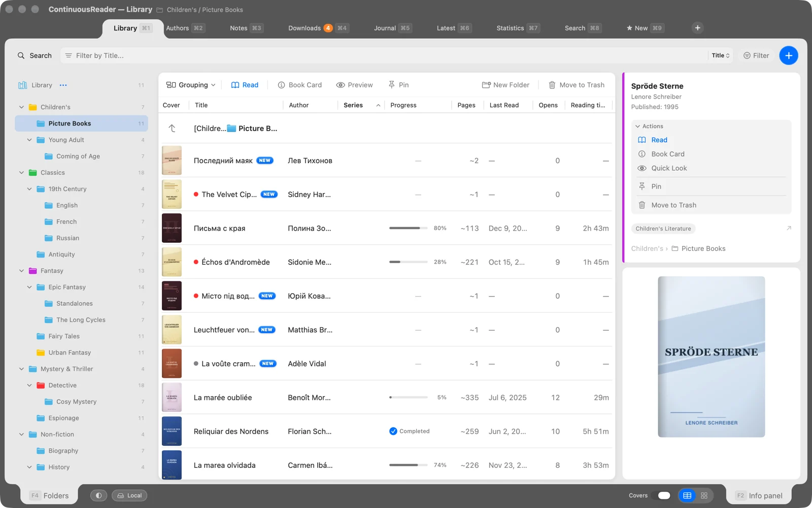Collapse the Mystery & Thriller folder
Screen dimensions: 812x508
click(x=21, y=369)
